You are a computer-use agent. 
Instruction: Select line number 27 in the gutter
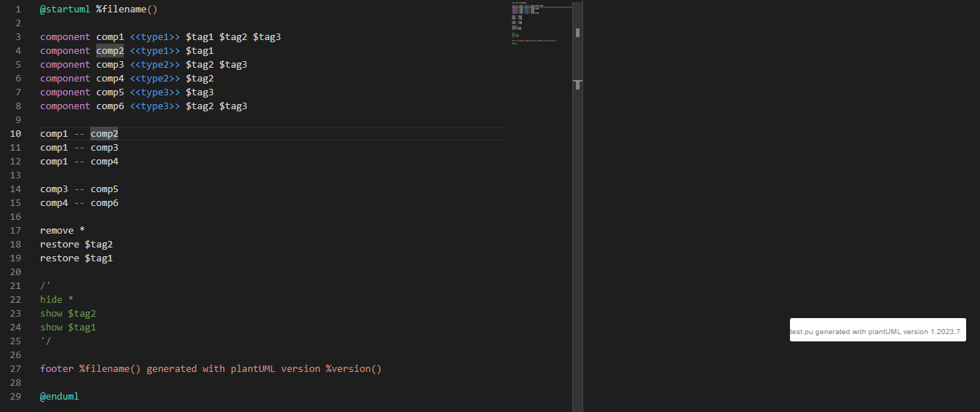pyautogui.click(x=16, y=369)
